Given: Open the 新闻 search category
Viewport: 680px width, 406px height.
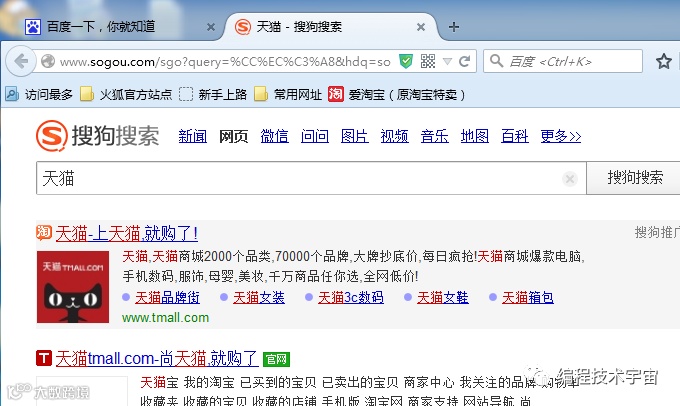Looking at the screenshot, I should pos(193,136).
